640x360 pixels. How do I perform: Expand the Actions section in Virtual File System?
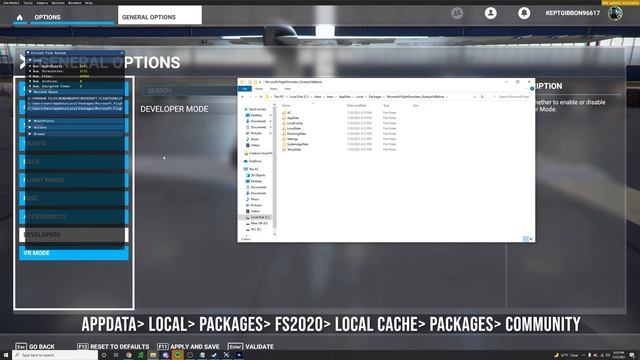[x=30, y=127]
